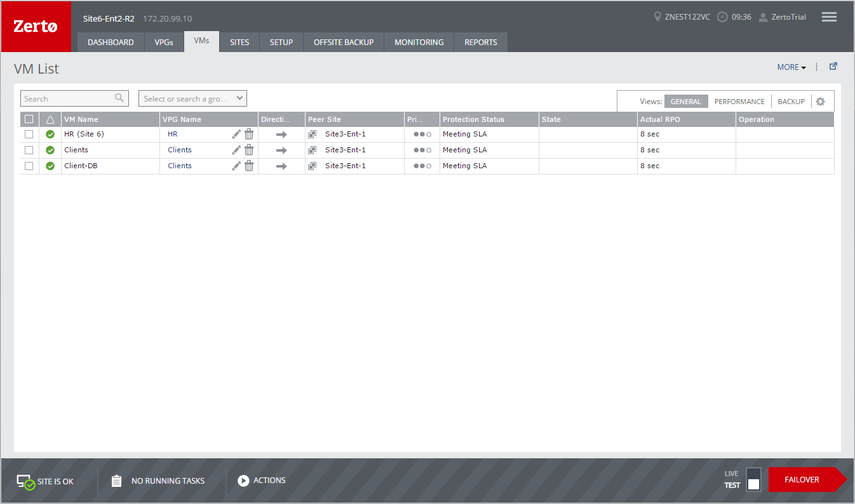The image size is (855, 504).
Task: Check the Clients VM row checkbox
Action: (29, 150)
